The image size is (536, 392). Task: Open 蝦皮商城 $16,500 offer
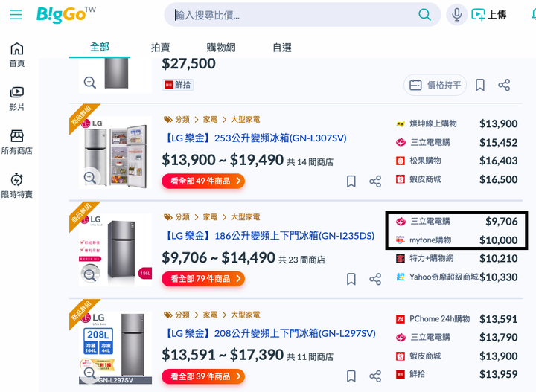coord(456,179)
